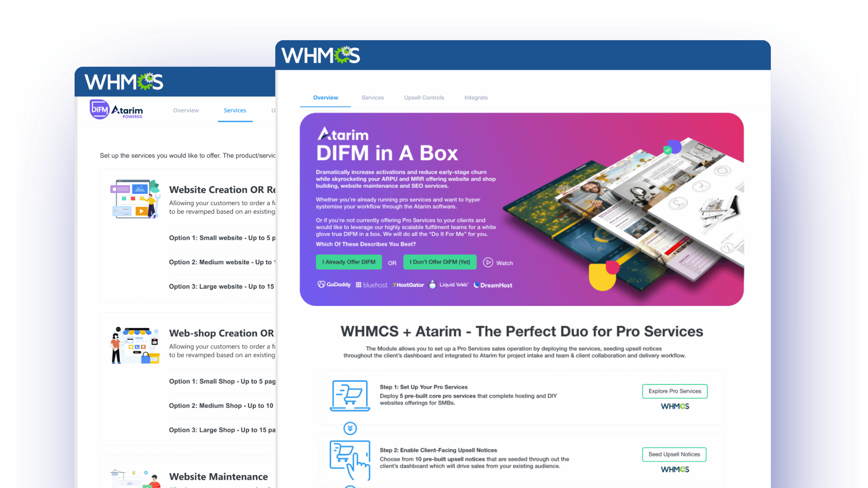Click the cart with hand pointer icon for Step 2
This screenshot has height=488, width=868.
[349, 460]
